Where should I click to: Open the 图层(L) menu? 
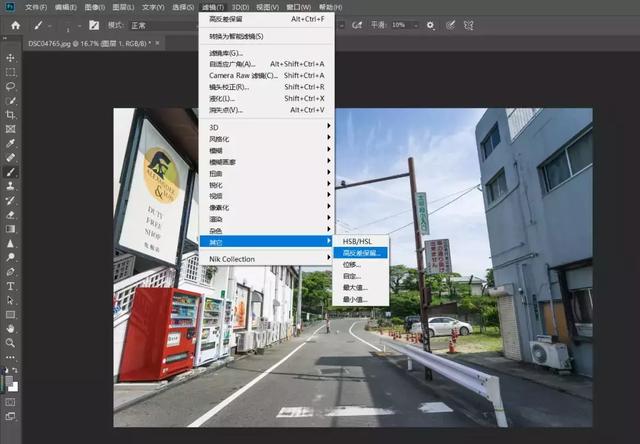123,7
